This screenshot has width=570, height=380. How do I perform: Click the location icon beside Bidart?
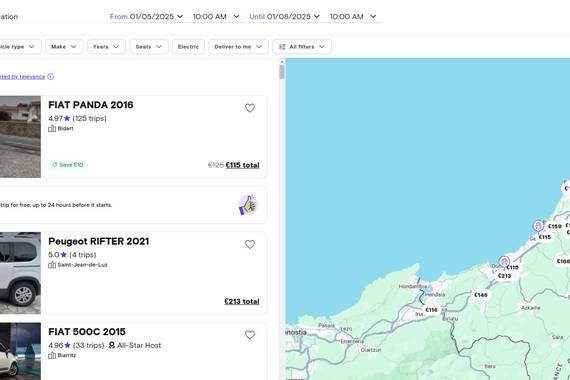coord(52,128)
